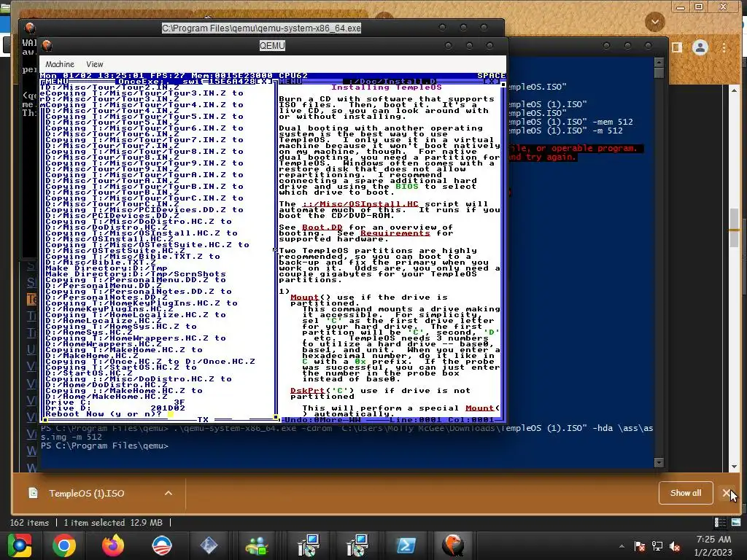This screenshot has width=747, height=560.
Task: Follow the Mount() link in step 1
Action: coord(304,297)
